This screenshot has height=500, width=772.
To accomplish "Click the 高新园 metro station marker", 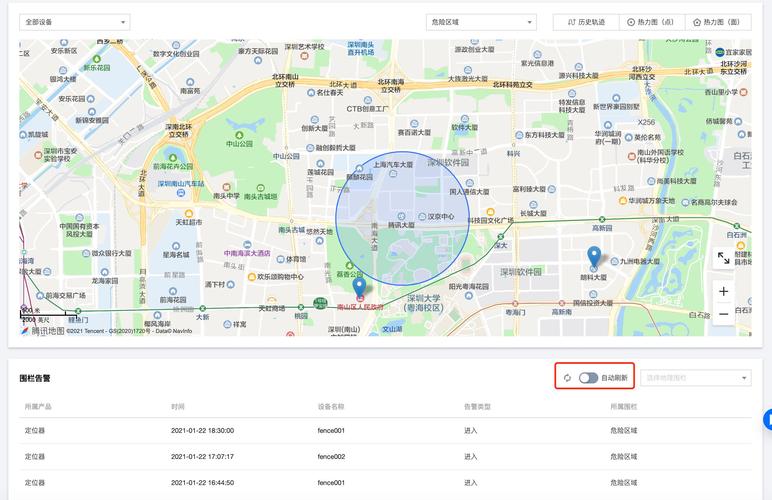I will (x=602, y=219).
